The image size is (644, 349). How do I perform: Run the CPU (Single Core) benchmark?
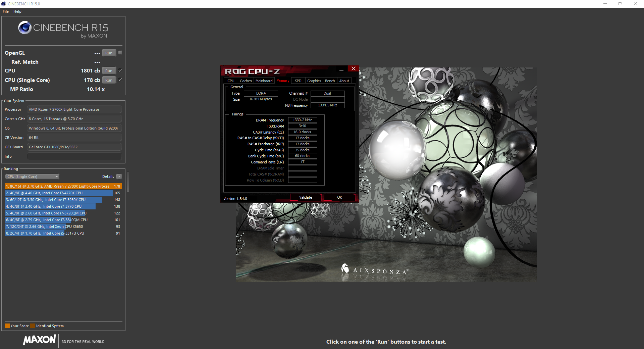click(109, 80)
